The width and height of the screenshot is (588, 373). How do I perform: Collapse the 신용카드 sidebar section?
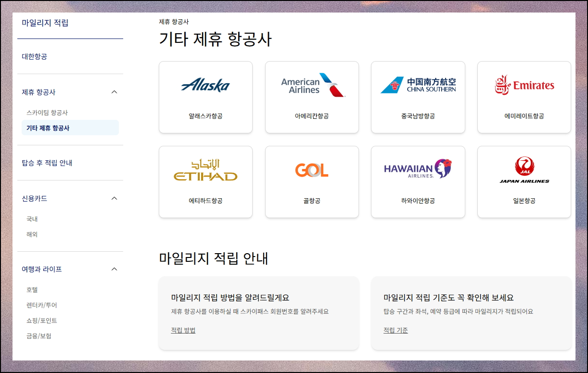(x=114, y=198)
